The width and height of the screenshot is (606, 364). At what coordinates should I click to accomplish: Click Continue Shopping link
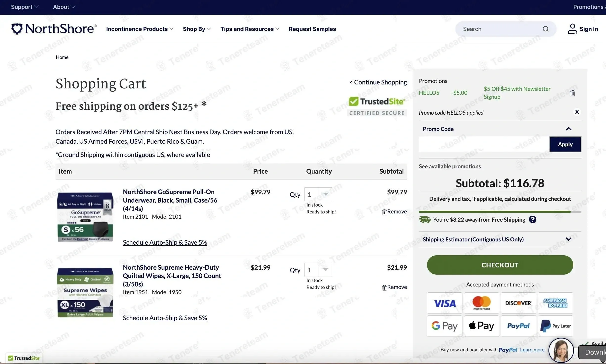tap(378, 82)
